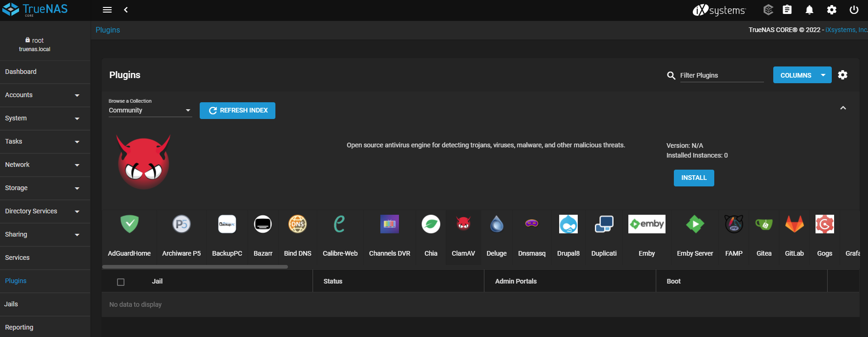This screenshot has height=337, width=868.
Task: Choose the BackupPC plugin icon
Action: tap(227, 224)
